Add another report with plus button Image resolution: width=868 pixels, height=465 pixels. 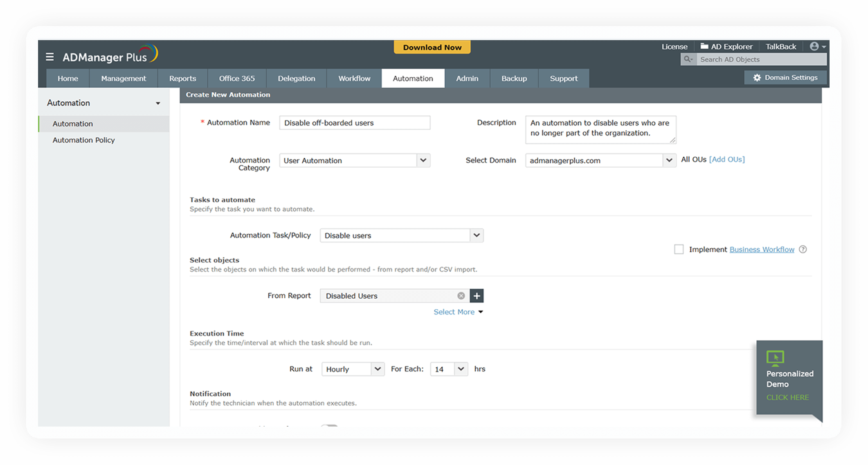click(x=477, y=296)
